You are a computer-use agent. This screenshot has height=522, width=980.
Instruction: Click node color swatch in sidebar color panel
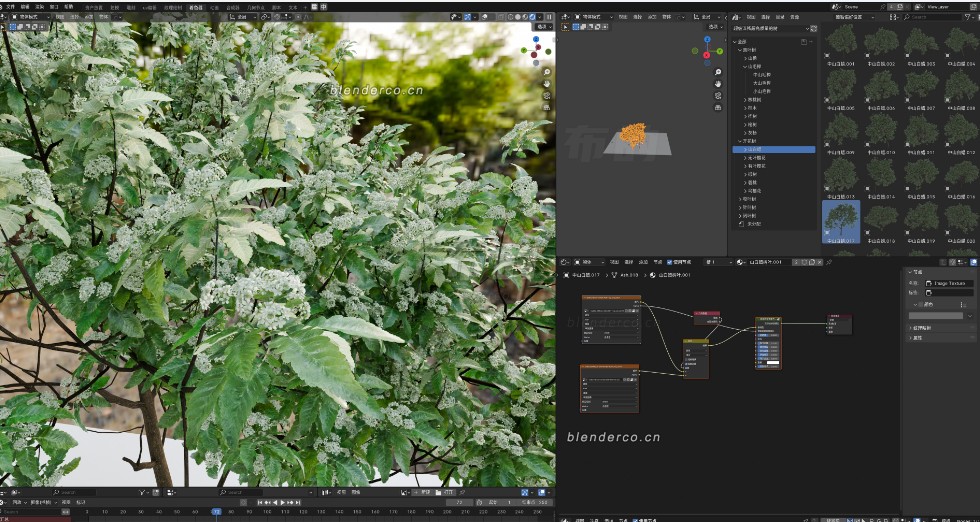coord(936,316)
